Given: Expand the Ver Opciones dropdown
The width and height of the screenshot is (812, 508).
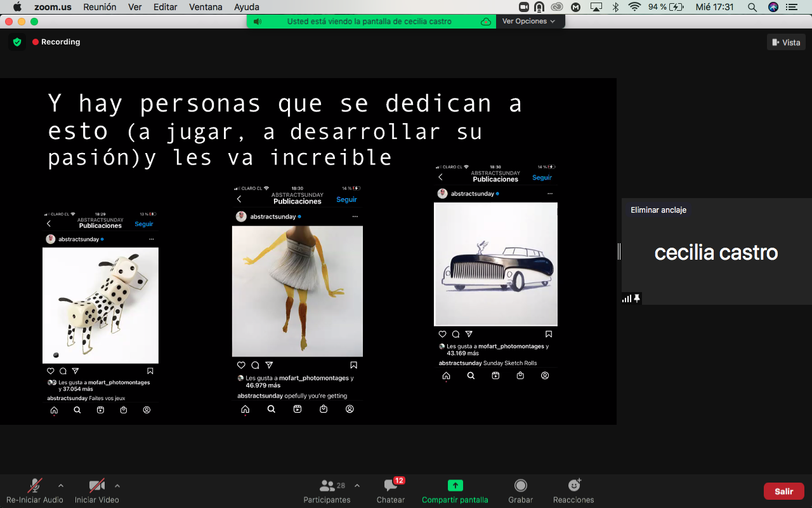Looking at the screenshot, I should pos(529,21).
